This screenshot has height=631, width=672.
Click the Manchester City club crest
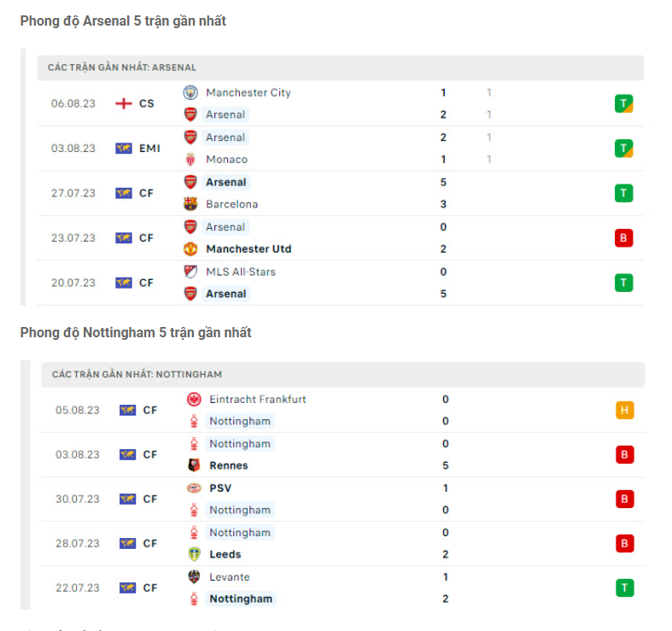click(x=190, y=92)
